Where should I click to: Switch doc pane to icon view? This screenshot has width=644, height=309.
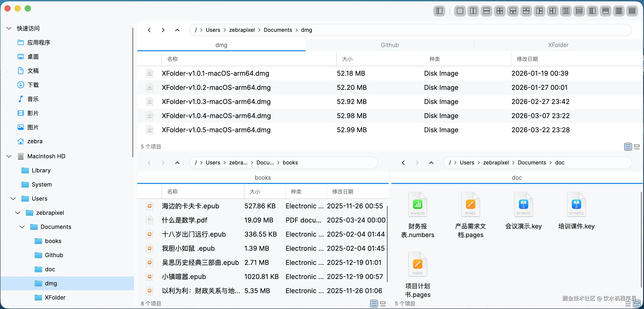637,303
